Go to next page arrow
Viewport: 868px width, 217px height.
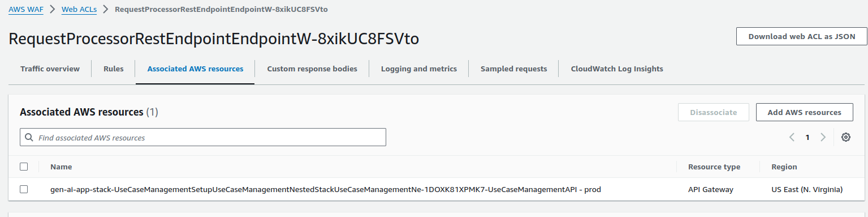[x=823, y=137]
